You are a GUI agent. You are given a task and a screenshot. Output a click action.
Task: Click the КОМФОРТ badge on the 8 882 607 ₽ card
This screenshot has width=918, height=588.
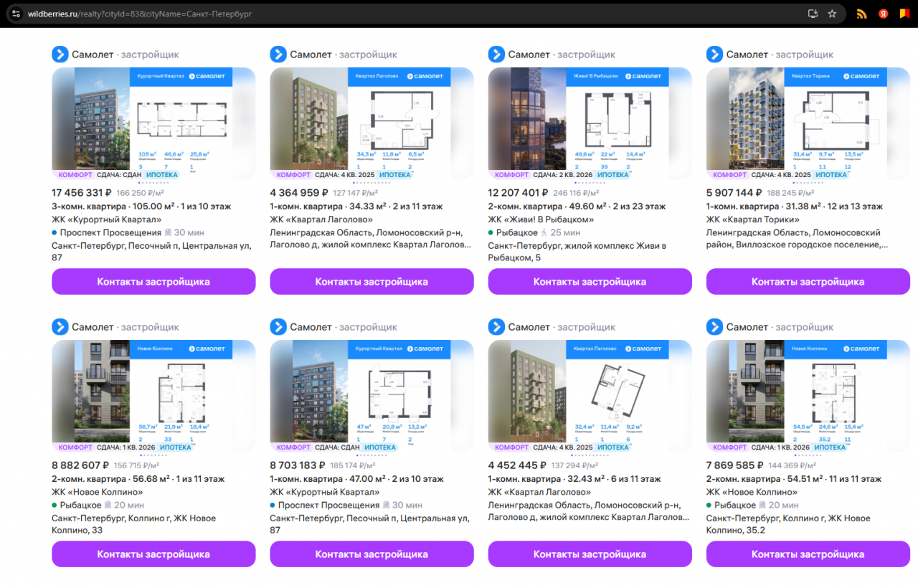pos(75,447)
